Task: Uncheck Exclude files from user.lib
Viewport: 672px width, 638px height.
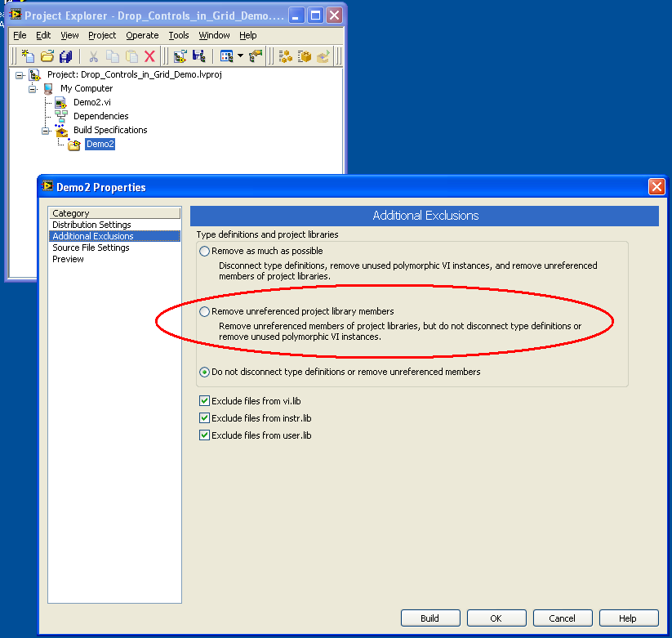Action: pos(204,435)
